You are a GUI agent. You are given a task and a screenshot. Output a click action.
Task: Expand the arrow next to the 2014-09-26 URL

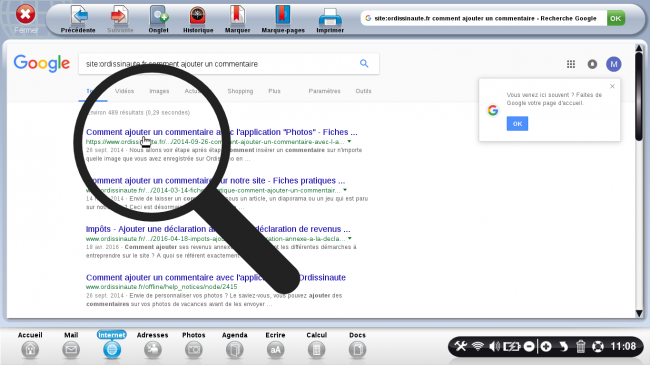tap(349, 141)
